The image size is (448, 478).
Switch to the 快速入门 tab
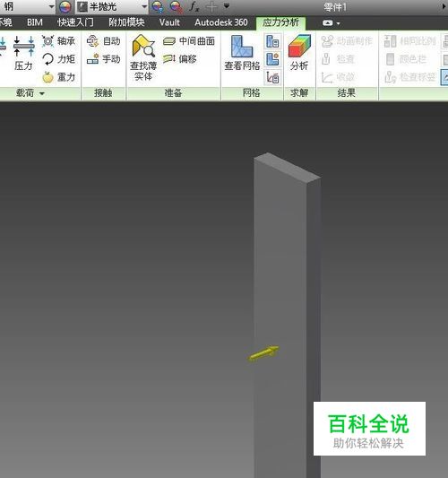coord(75,22)
